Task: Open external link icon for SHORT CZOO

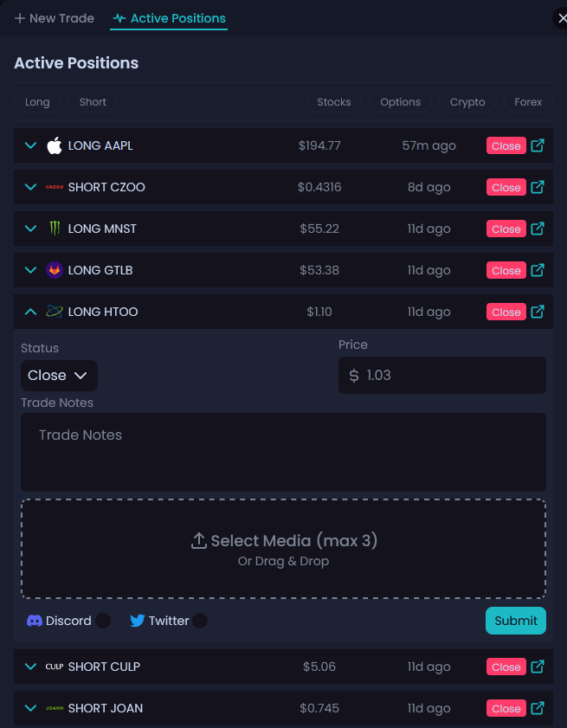Action: coord(538,187)
